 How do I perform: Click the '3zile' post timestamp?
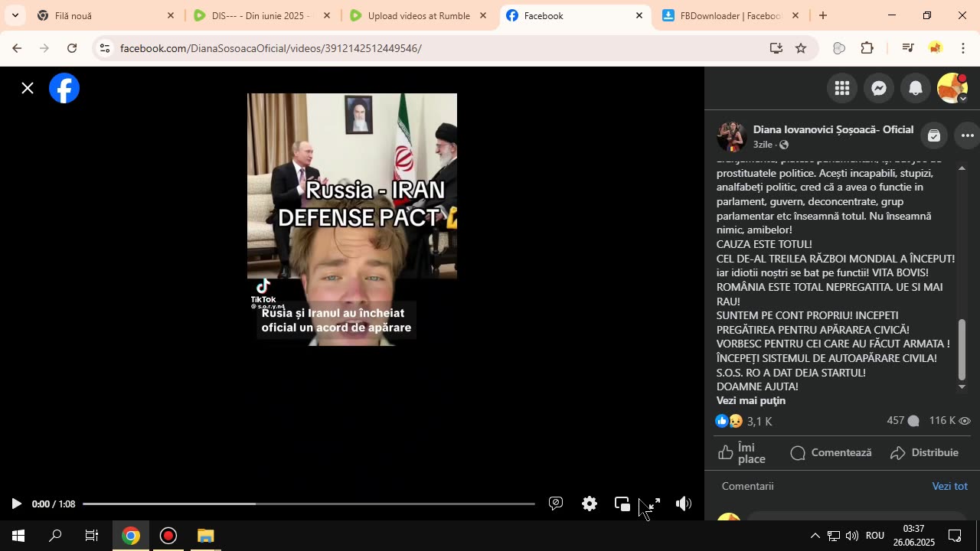point(763,145)
